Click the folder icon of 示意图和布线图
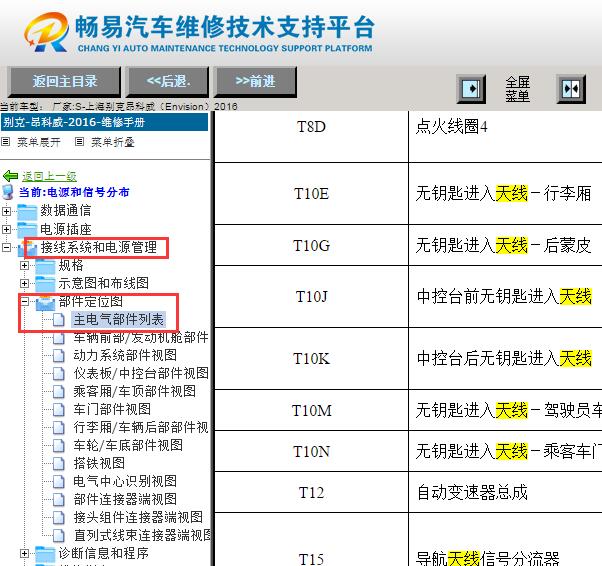 click(45, 283)
